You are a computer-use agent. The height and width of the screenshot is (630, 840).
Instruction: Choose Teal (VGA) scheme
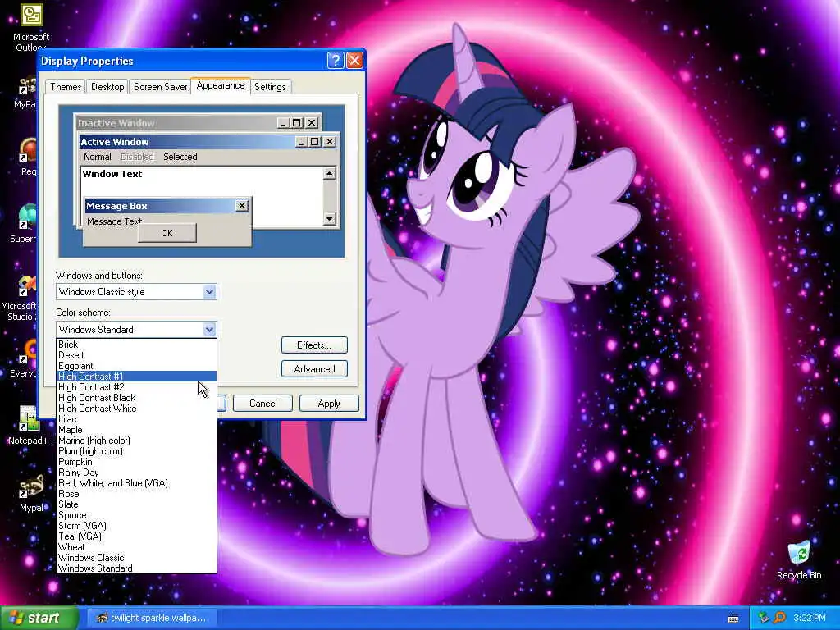tap(137, 536)
